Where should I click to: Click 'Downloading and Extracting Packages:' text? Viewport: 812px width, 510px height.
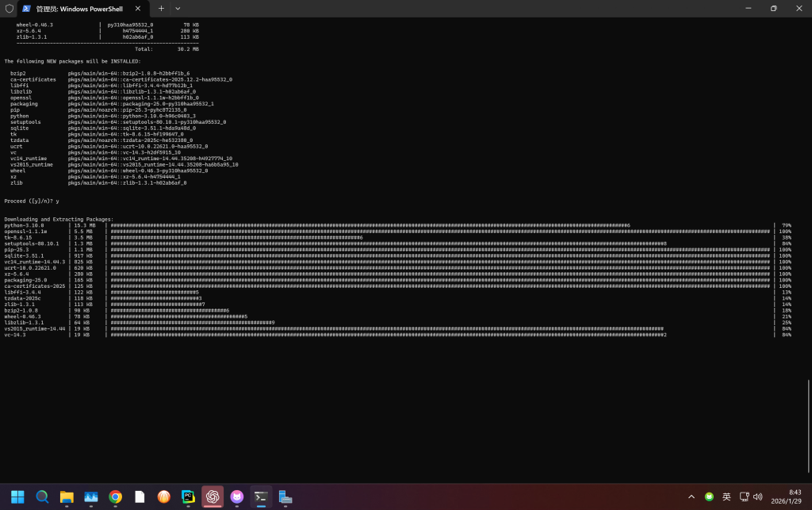point(59,220)
